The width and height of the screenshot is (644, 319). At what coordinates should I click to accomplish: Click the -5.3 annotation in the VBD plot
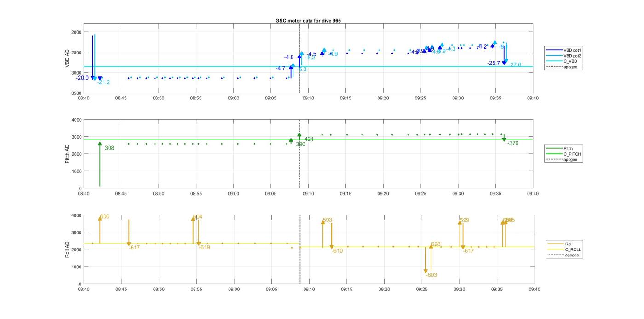302,69
